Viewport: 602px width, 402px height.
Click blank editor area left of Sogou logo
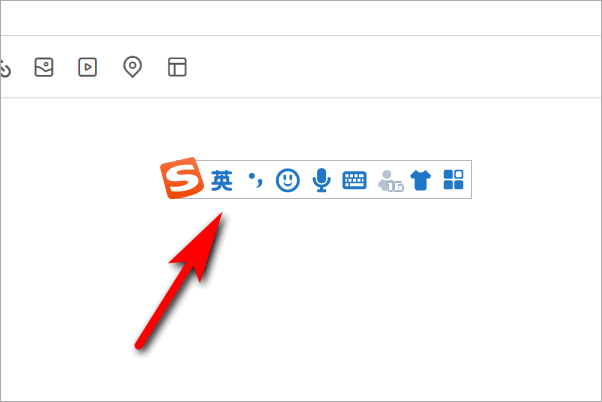point(80,180)
